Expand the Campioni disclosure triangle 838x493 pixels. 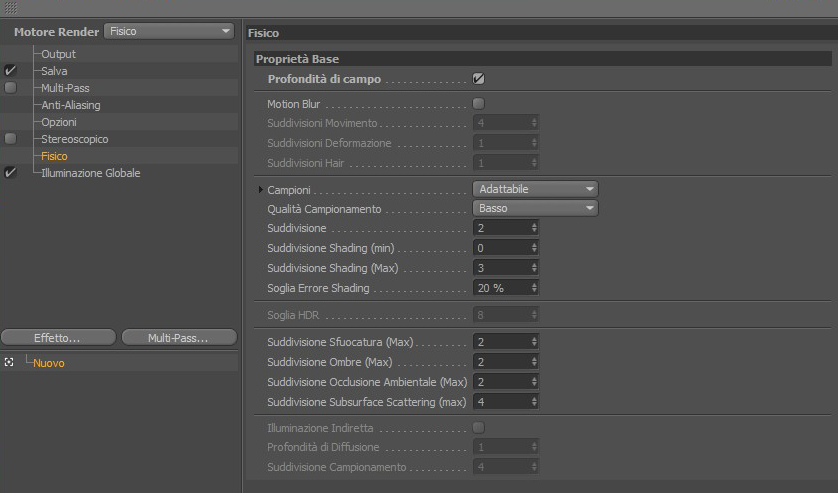click(x=262, y=189)
